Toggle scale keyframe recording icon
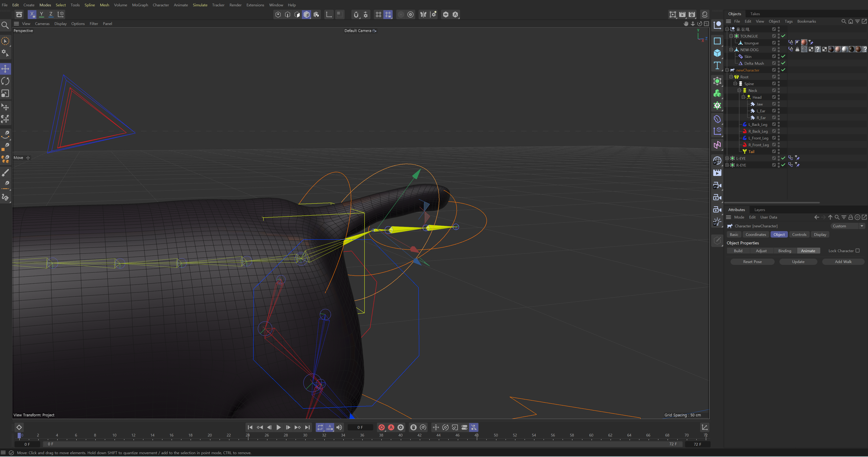Image resolution: width=868 pixels, height=457 pixels. pos(455,427)
